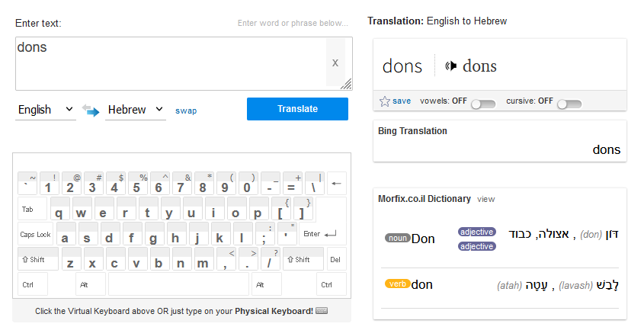Click the blue Translate button
The image size is (644, 330).
pyautogui.click(x=297, y=109)
